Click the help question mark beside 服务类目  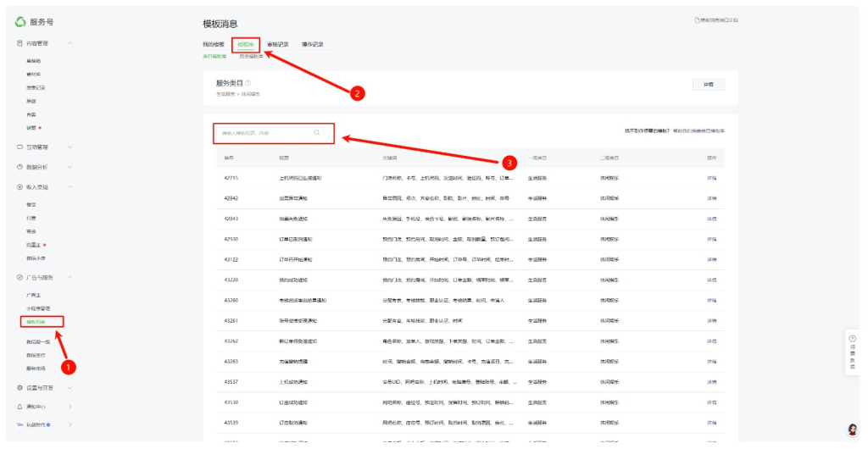[248, 83]
